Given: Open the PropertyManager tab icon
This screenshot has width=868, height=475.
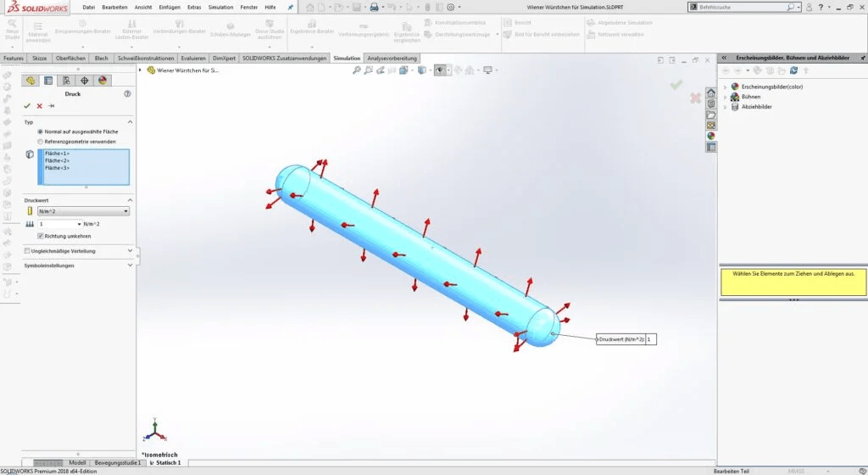Looking at the screenshot, I should [48, 81].
